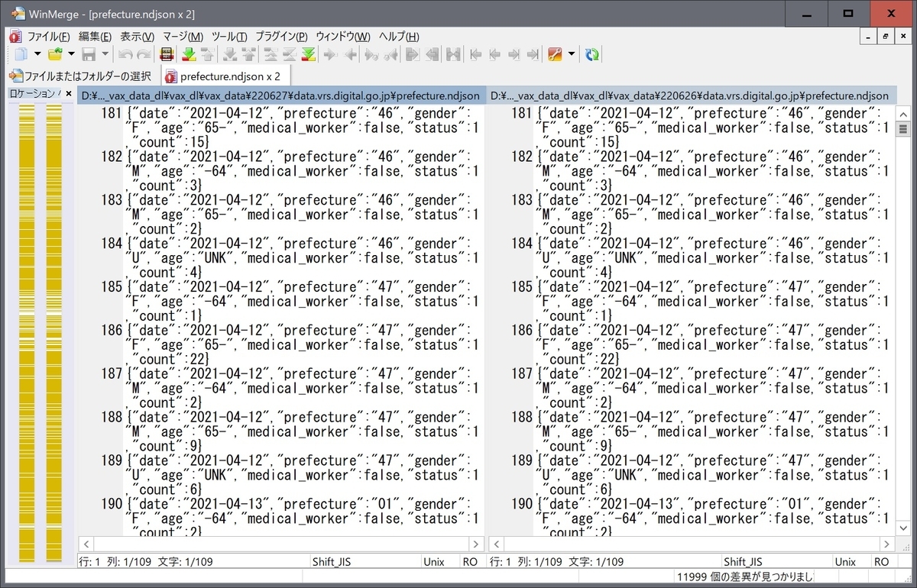Click the previous conflict icon
The image size is (917, 588).
[x=248, y=54]
